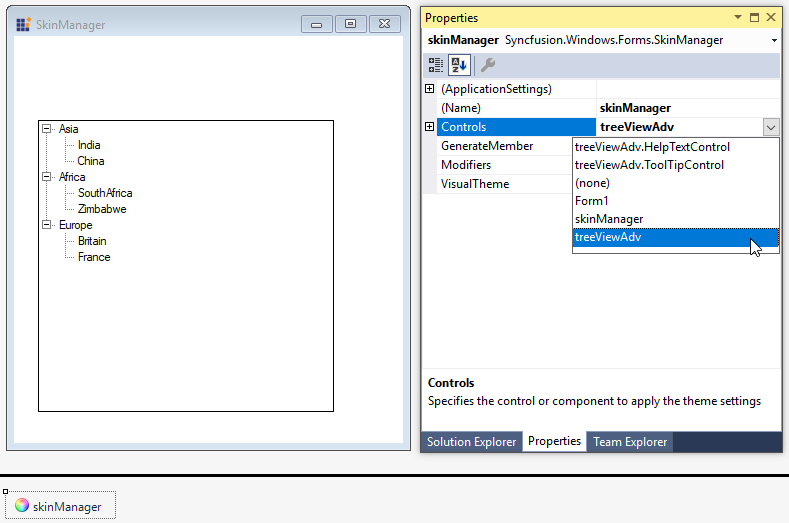789x523 pixels.
Task: Switch to Solution Explorer tab
Action: pos(471,441)
